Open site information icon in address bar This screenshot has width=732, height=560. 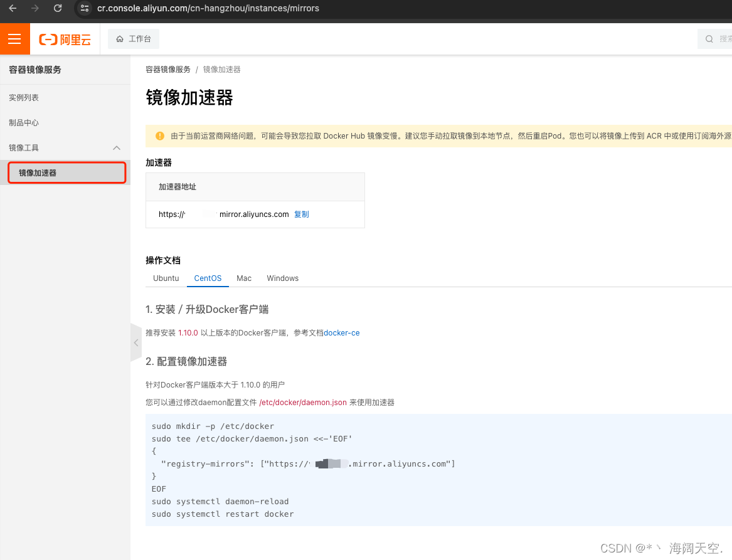click(85, 8)
